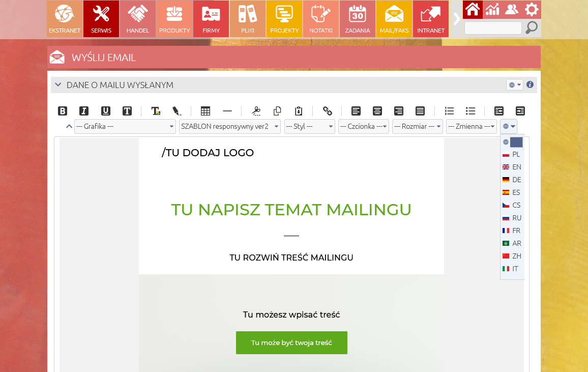Screen dimensions: 588x372
Task: Insert a numbered list
Action: point(449,111)
